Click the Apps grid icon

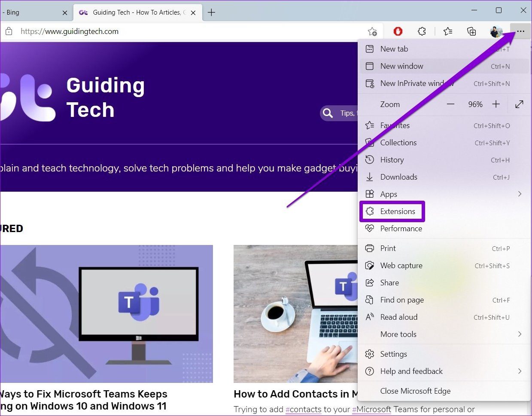(x=370, y=194)
